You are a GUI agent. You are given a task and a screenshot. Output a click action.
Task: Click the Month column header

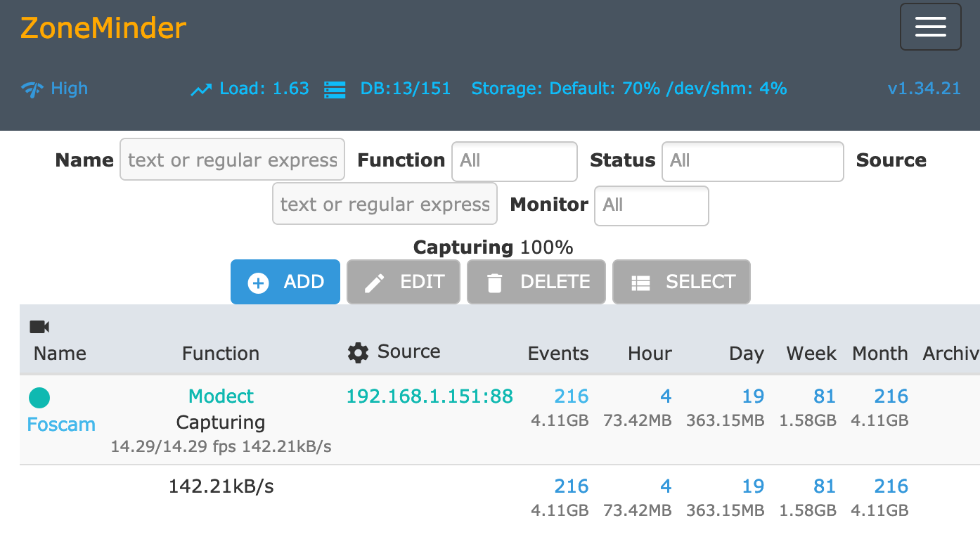coord(880,354)
